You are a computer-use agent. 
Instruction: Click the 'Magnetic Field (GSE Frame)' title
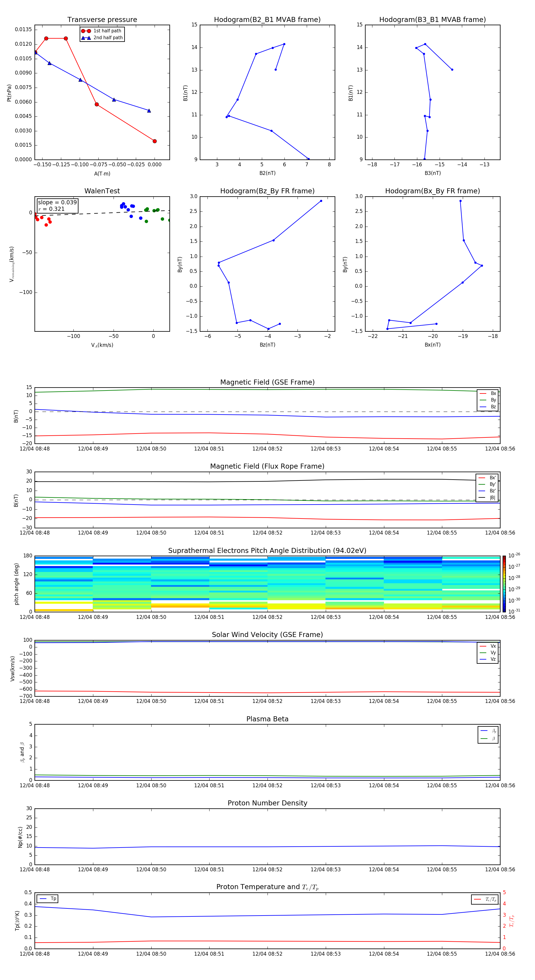[267, 382]
